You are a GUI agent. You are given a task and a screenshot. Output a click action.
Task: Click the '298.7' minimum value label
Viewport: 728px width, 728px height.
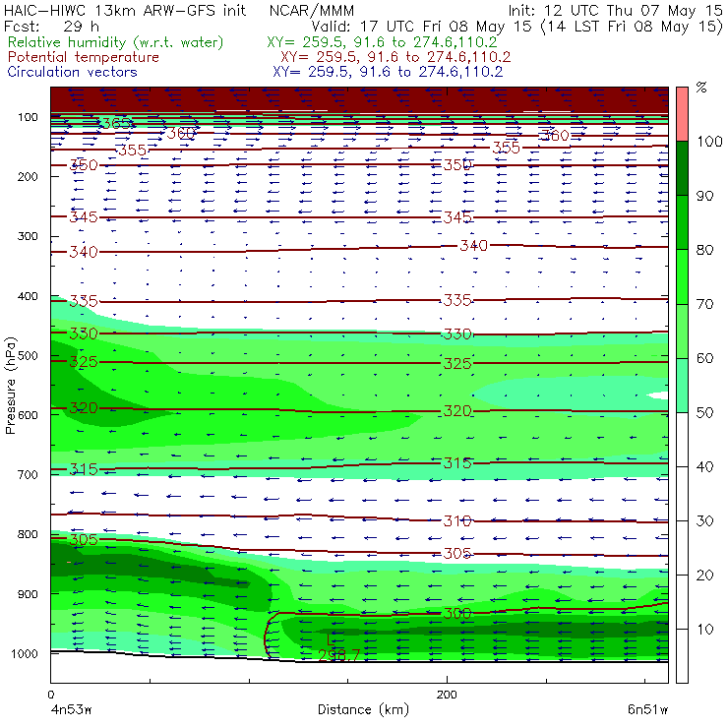pyautogui.click(x=339, y=655)
